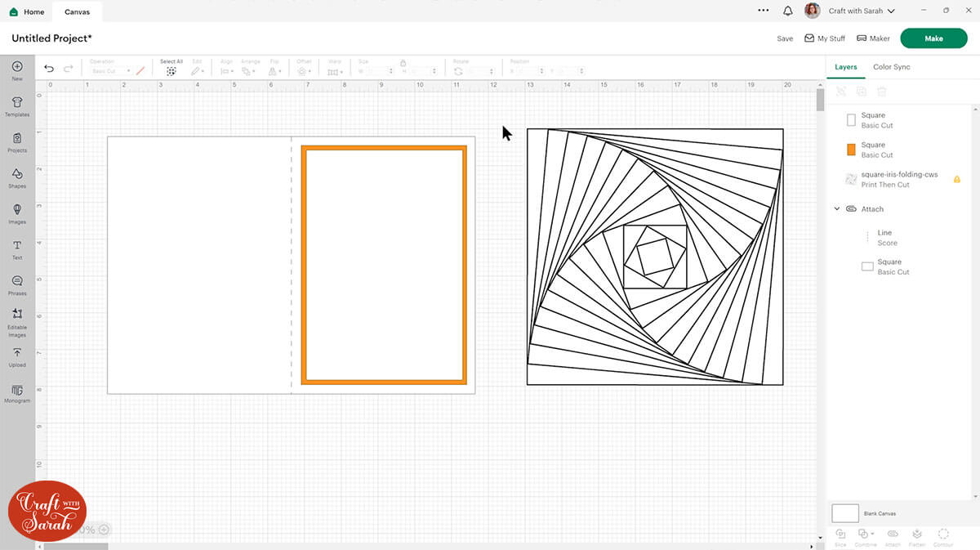Select the orange Square layer swatch

pos(851,150)
